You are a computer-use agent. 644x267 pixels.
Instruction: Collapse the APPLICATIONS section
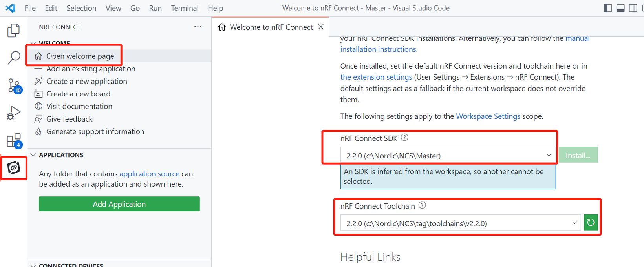point(33,155)
